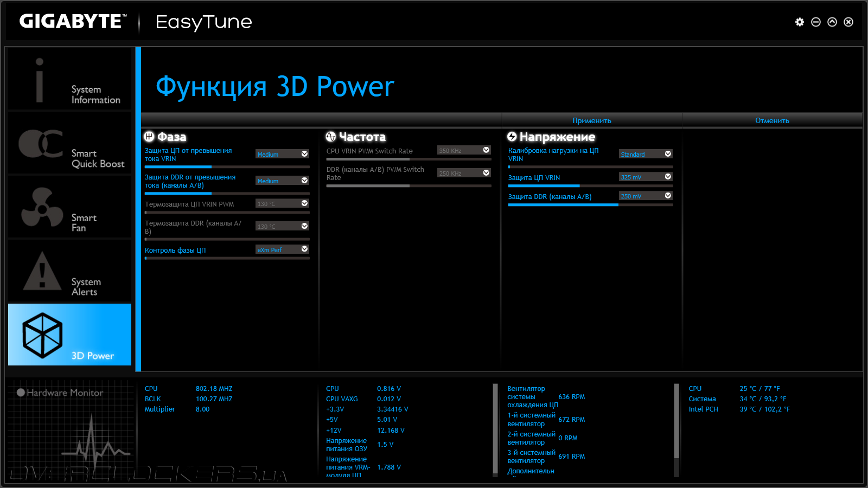868x488 pixels.
Task: Expand Термозащита DDR (каналы A/B) dropdown
Action: point(282,226)
